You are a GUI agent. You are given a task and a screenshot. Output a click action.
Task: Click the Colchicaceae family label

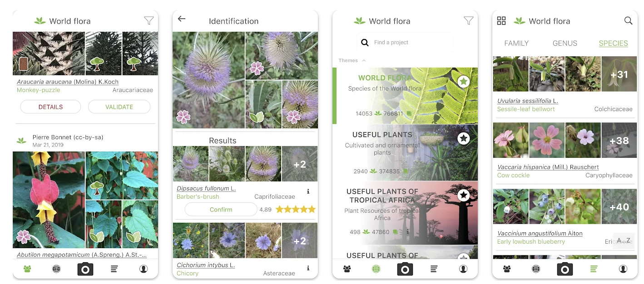coord(613,109)
